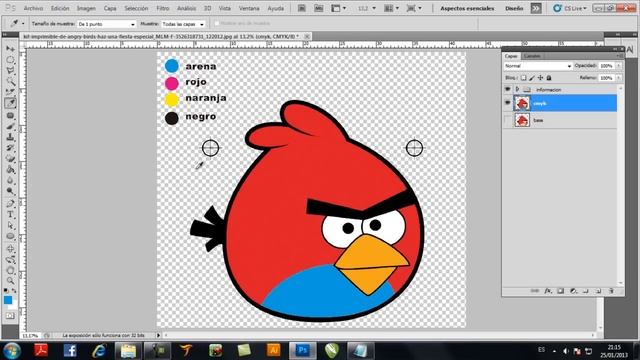This screenshot has height=360, width=640.
Task: Expand the informacion layer group
Action: click(517, 89)
